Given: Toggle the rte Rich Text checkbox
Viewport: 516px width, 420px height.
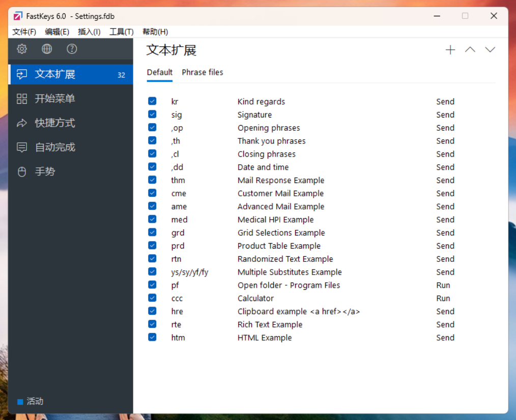Looking at the screenshot, I should pyautogui.click(x=152, y=324).
